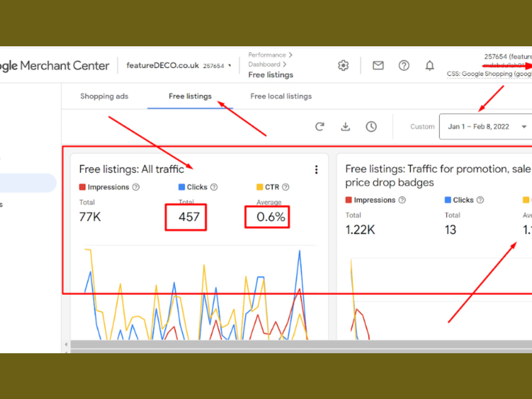Click help icon next to All traffic Impressions
The image size is (532, 399).
[x=136, y=187]
